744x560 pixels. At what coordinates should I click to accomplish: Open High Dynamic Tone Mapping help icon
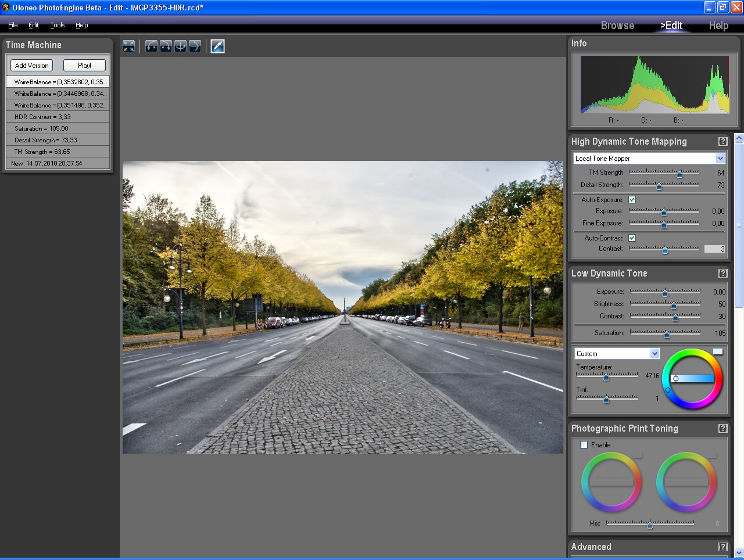(722, 141)
